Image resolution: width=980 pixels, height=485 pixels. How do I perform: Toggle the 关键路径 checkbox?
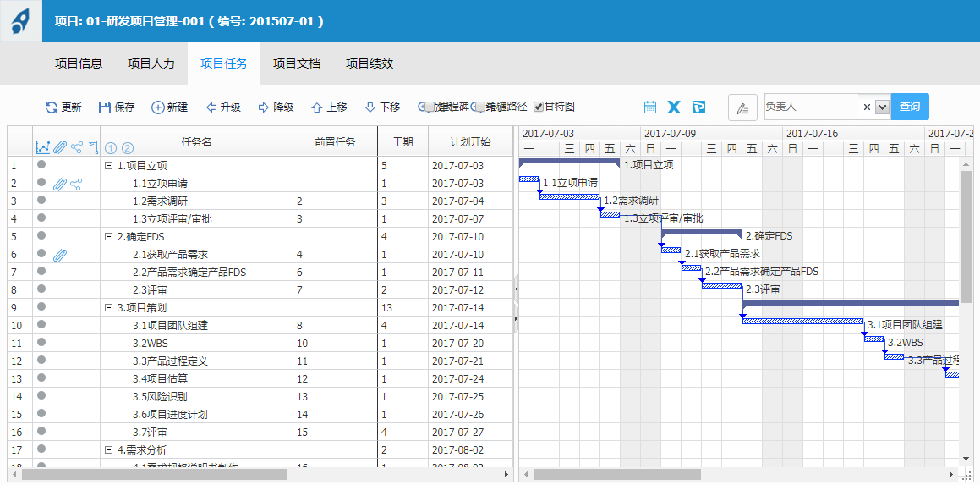[x=480, y=107]
